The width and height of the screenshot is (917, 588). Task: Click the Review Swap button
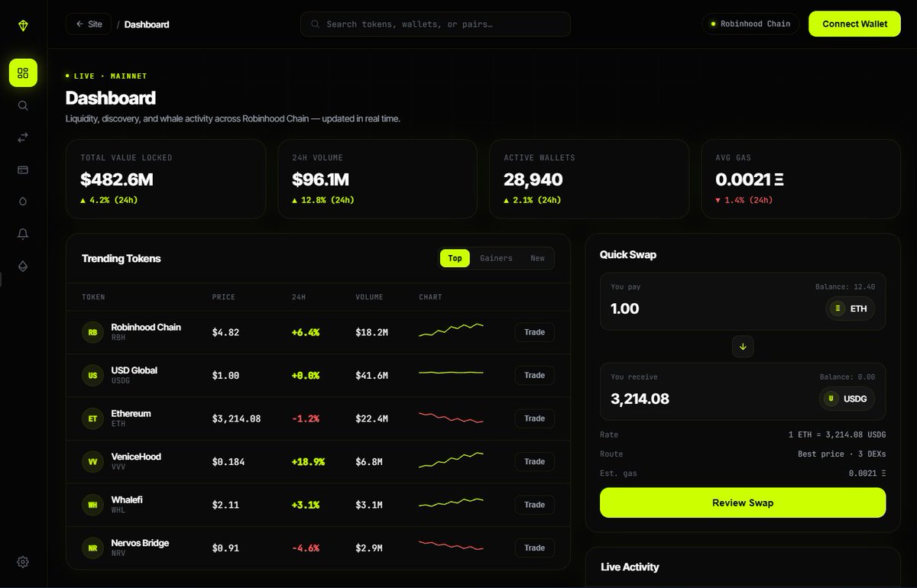(743, 502)
